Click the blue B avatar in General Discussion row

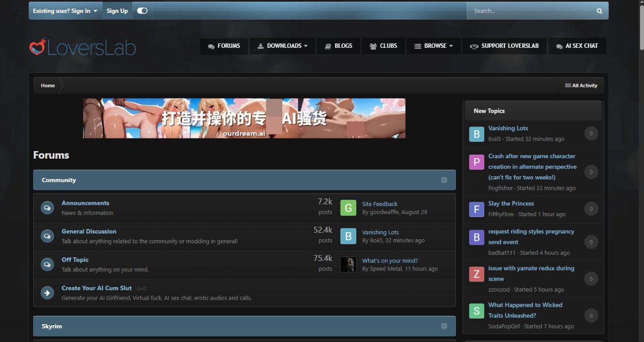point(348,236)
